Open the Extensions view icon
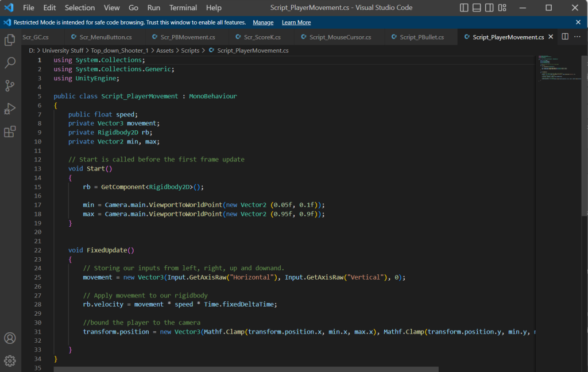Screen dimensions: 588x372 point(10,131)
